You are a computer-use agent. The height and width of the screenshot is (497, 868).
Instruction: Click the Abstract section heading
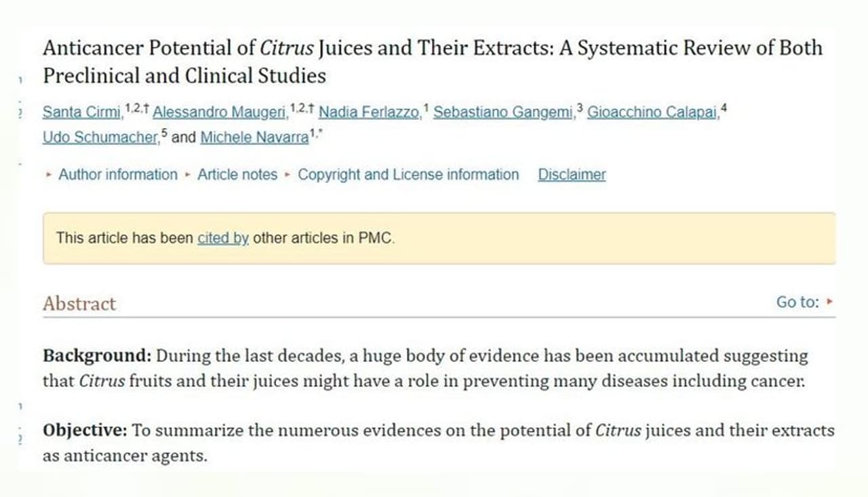point(79,304)
